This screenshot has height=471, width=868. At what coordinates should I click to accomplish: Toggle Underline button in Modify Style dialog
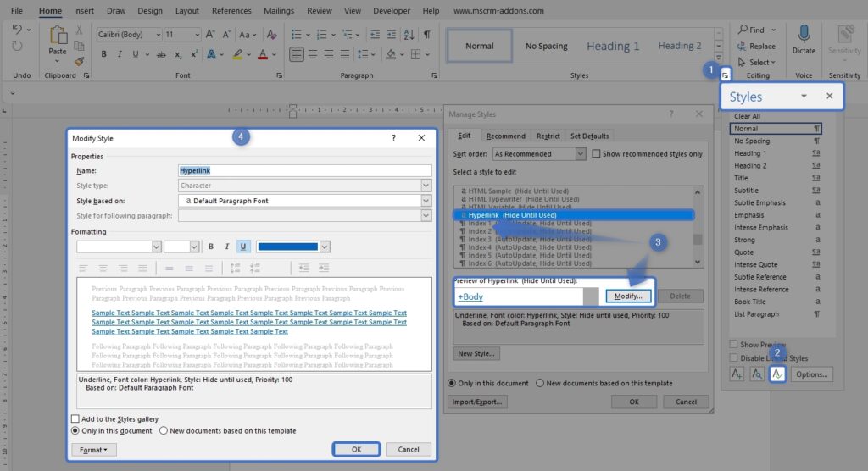[x=243, y=247]
